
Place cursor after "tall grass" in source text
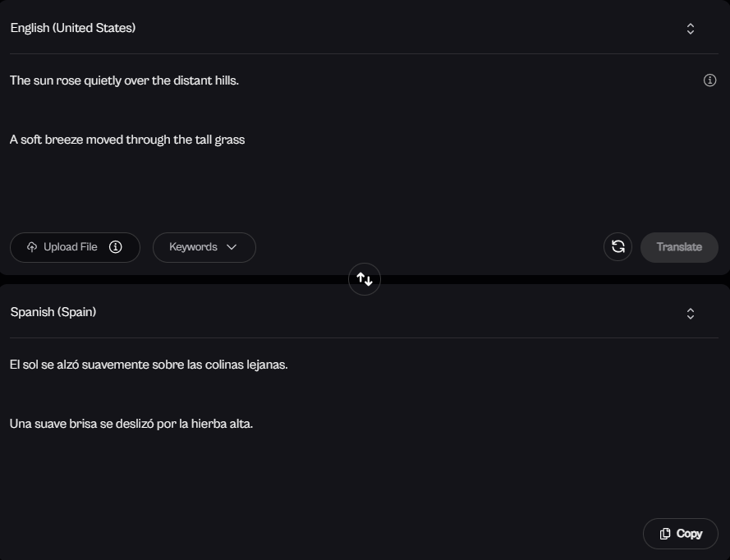pyautogui.click(x=246, y=140)
